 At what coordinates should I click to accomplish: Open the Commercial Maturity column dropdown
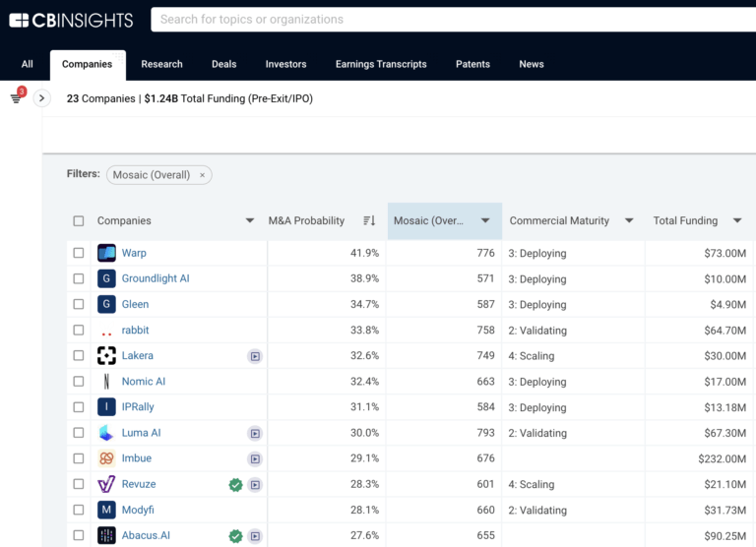(x=629, y=221)
